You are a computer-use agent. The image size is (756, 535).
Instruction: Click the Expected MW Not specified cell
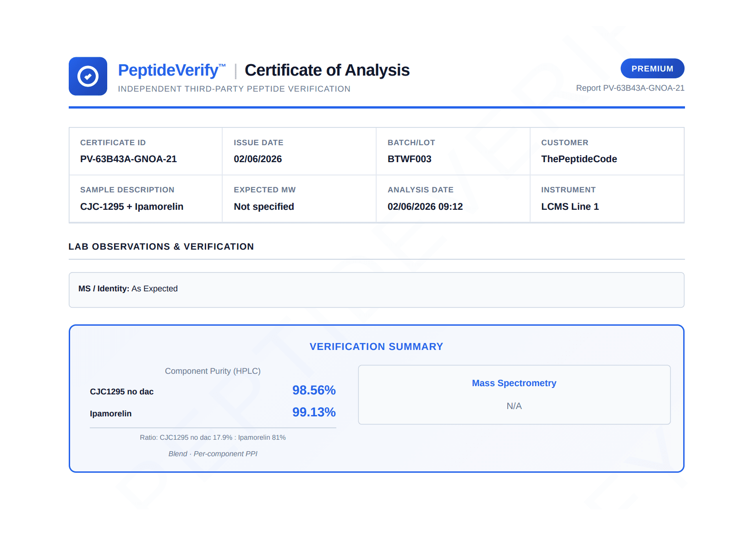[299, 199]
